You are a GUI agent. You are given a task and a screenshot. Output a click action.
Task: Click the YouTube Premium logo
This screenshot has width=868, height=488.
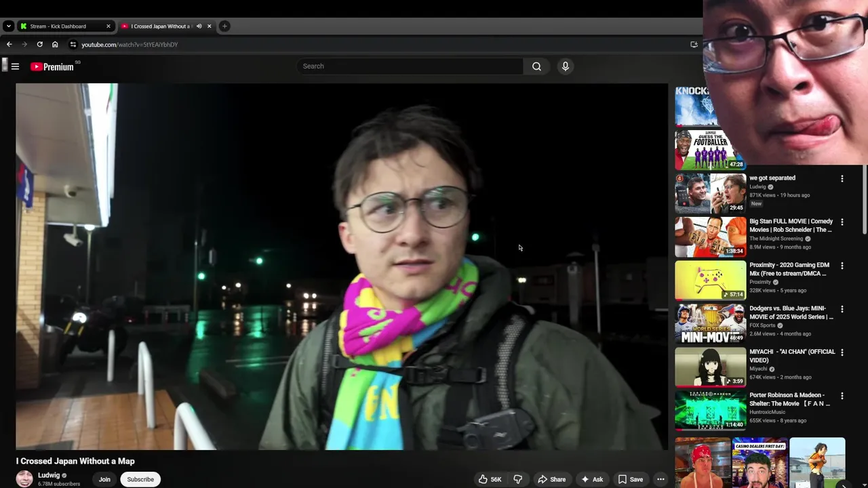tap(52, 66)
